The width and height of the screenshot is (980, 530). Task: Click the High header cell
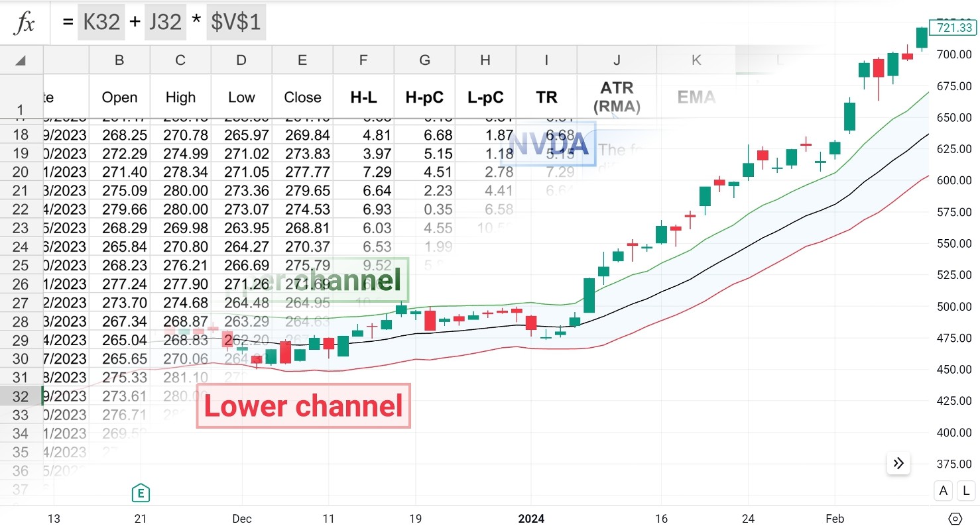click(180, 97)
